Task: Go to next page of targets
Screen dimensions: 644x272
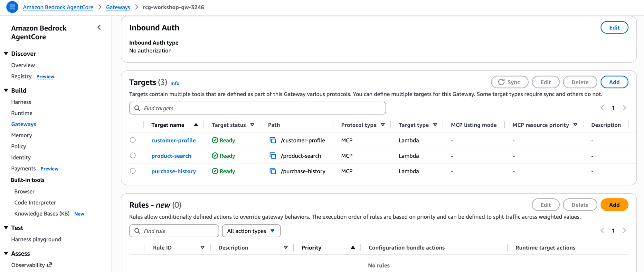Action: tap(625, 108)
